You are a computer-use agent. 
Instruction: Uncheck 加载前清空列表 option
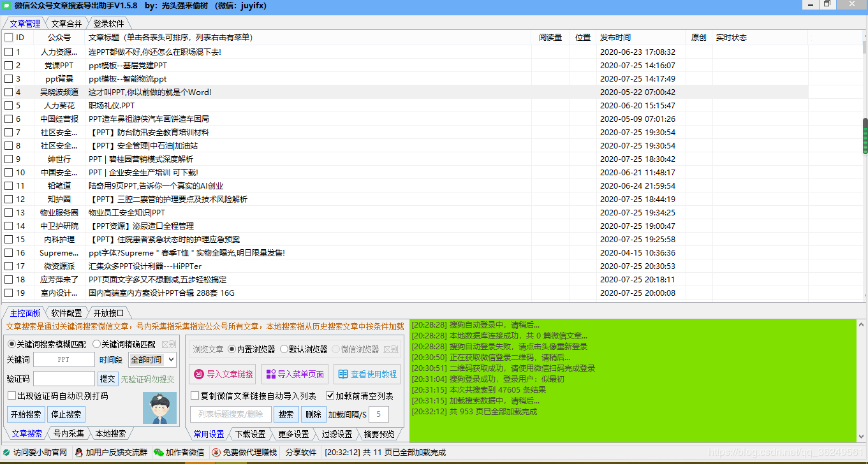[x=330, y=396]
